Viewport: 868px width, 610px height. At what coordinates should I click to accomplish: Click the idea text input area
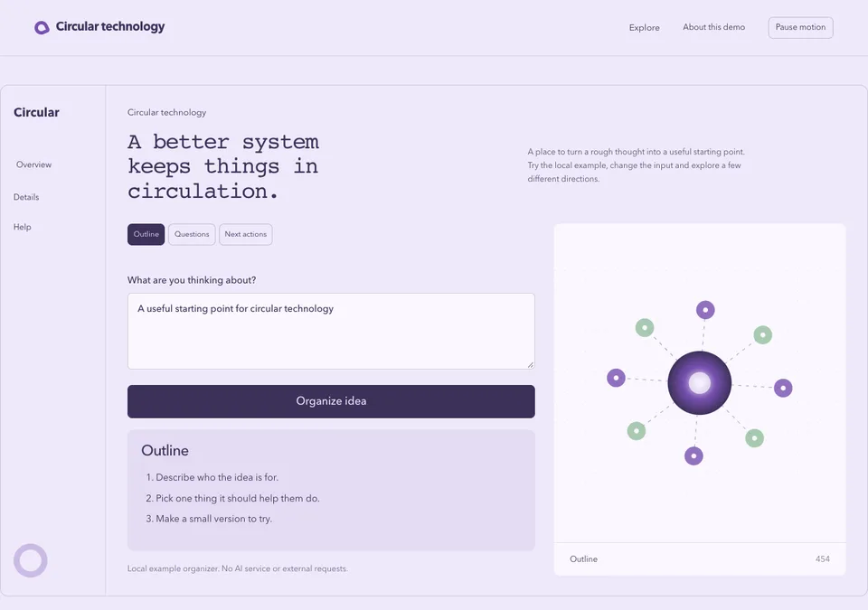click(331, 331)
